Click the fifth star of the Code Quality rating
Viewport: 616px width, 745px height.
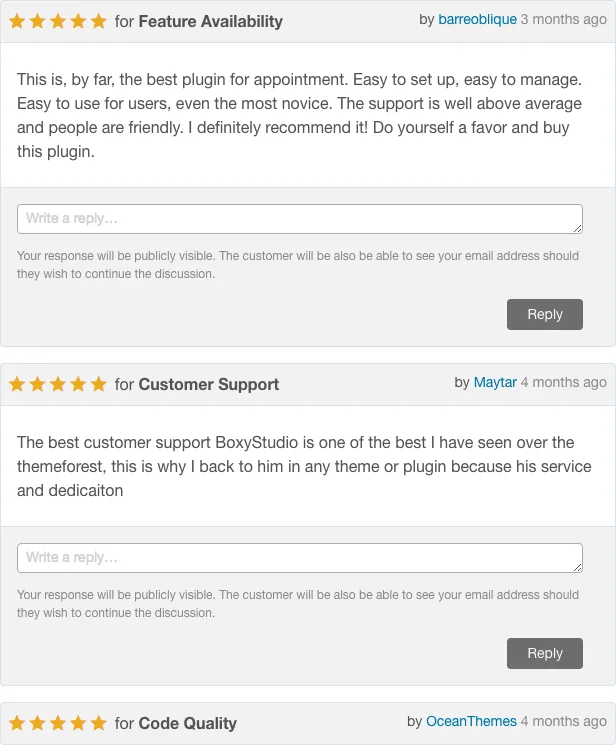point(98,723)
